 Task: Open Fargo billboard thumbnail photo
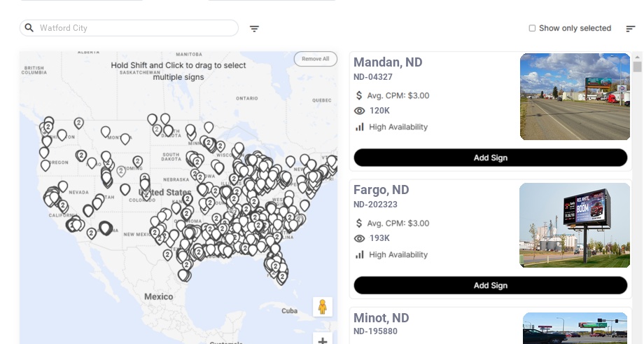tap(575, 225)
